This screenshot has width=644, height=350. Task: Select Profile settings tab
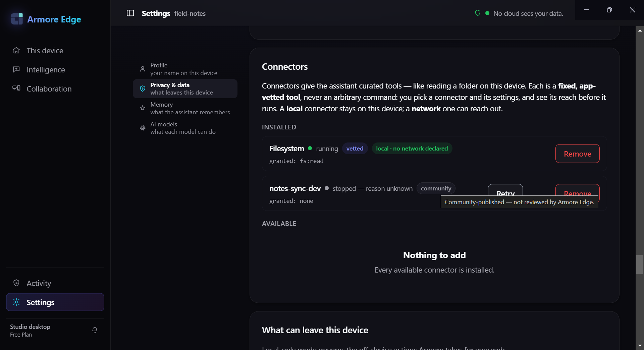[x=185, y=69]
